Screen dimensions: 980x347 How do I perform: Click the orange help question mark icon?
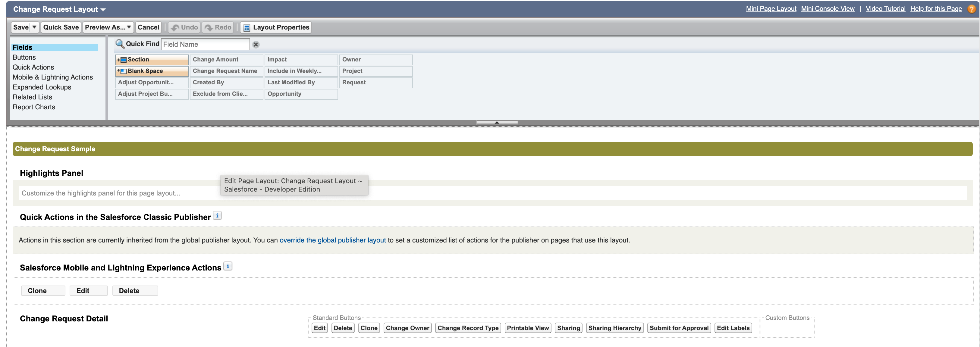tap(971, 9)
